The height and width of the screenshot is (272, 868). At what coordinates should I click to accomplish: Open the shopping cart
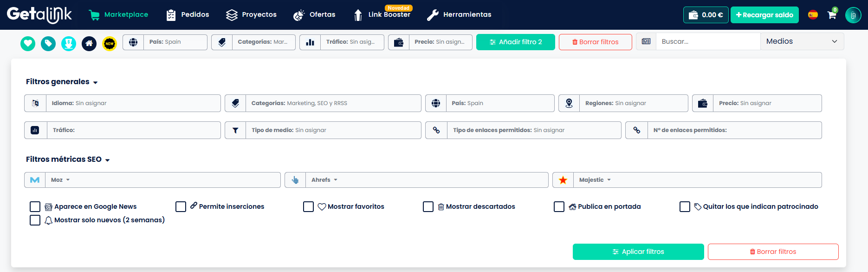832,15
